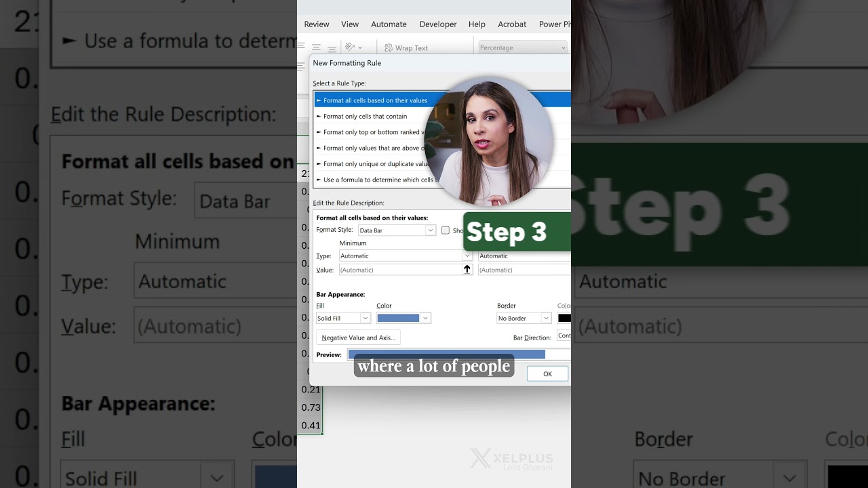Open Negative Value and Axis settings
Image resolution: width=868 pixels, height=488 pixels.
(358, 337)
